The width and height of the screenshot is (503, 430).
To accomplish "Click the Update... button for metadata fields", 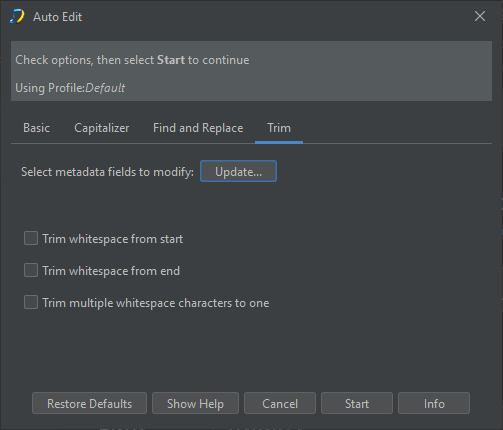I will [x=238, y=171].
